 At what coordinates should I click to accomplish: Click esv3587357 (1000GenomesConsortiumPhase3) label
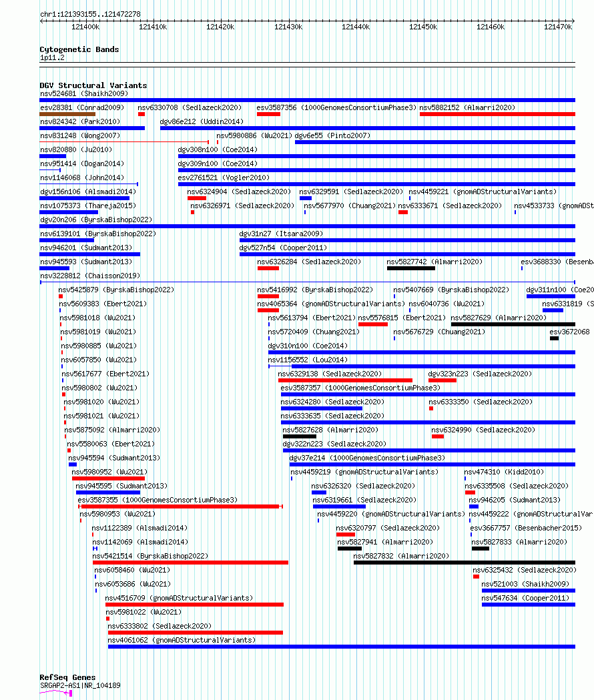[x=360, y=388]
